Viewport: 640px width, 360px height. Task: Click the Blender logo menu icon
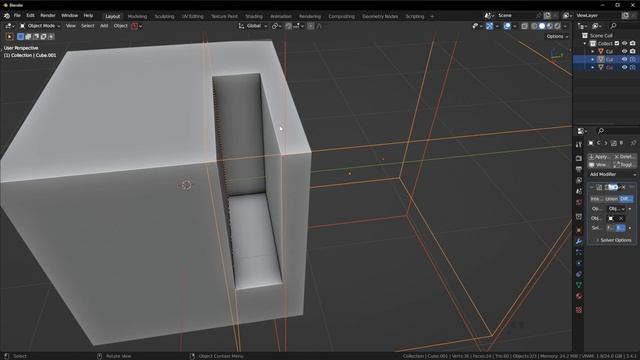[7, 16]
